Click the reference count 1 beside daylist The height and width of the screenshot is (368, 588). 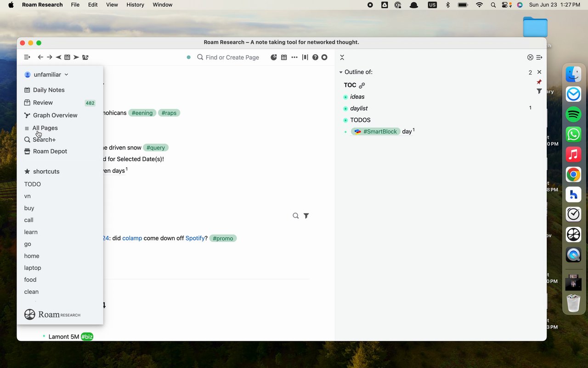click(530, 108)
